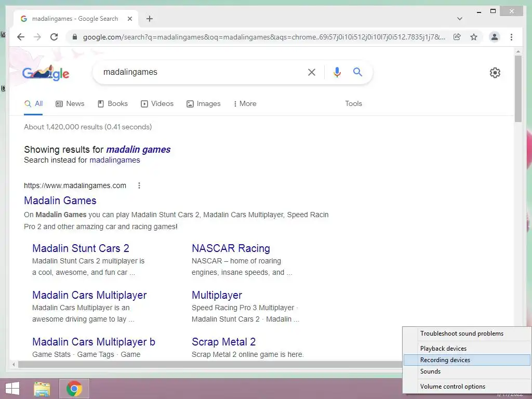Click the https://www.madalingames.com URL text
The image size is (532, 399).
[x=75, y=185]
